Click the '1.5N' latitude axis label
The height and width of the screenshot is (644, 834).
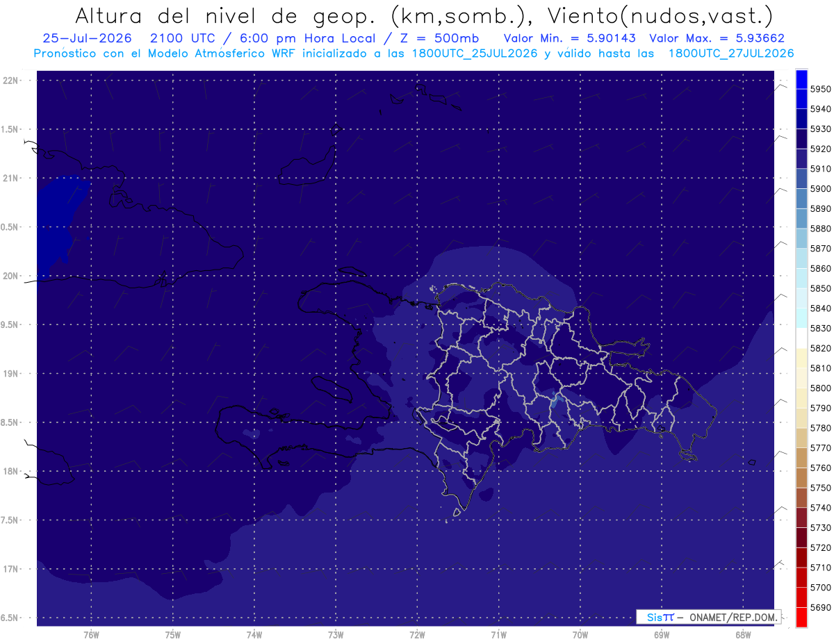pyautogui.click(x=10, y=130)
